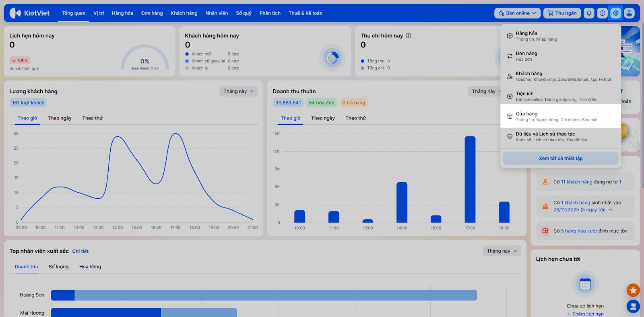This screenshot has height=317, width=644.
Task: Click the calendar icon in Lịch hẹn chưa tới
Action: click(585, 284)
